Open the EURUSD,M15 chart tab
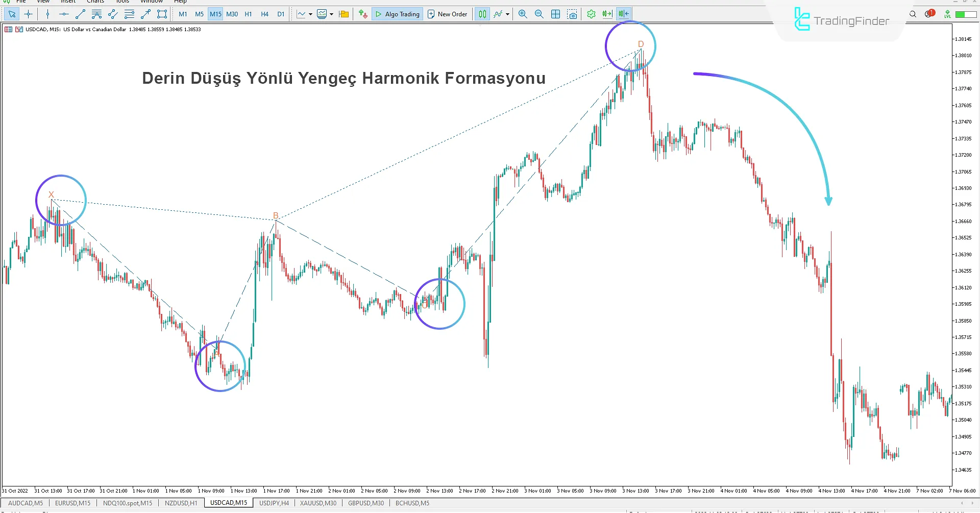Image resolution: width=980 pixels, height=513 pixels. pos(72,503)
